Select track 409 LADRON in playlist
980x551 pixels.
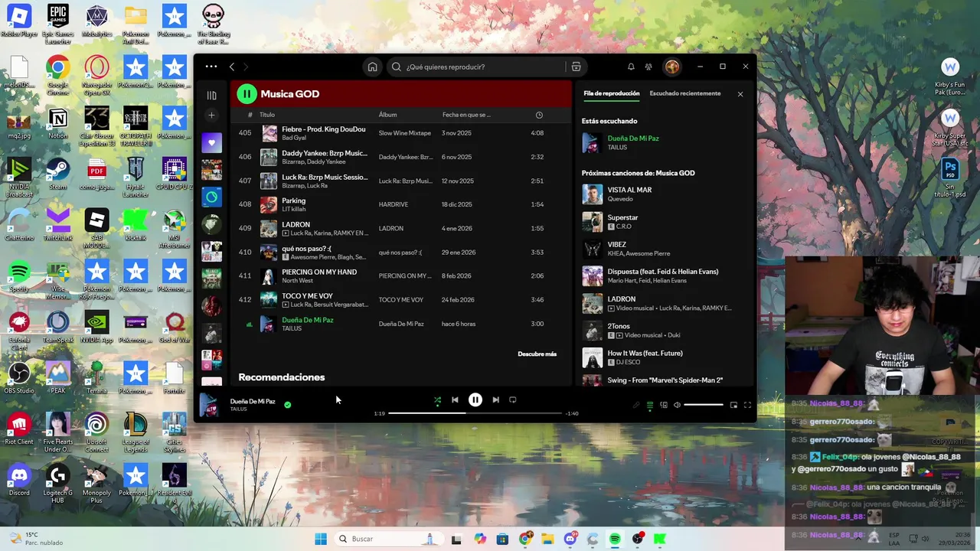pyautogui.click(x=401, y=228)
